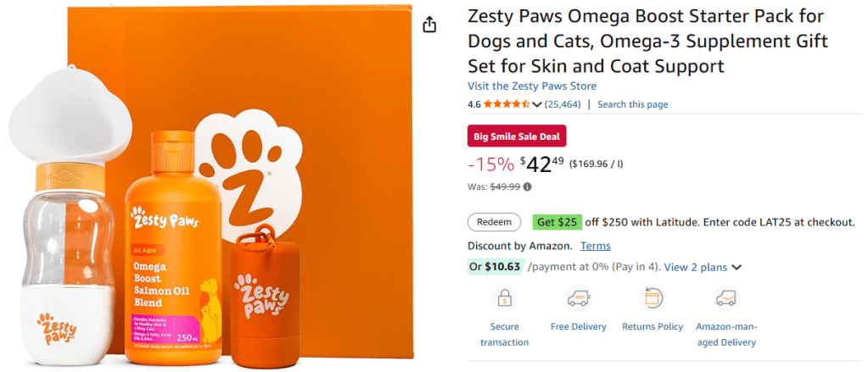Open the discount Terms link
This screenshot has height=372, width=868.
point(595,246)
